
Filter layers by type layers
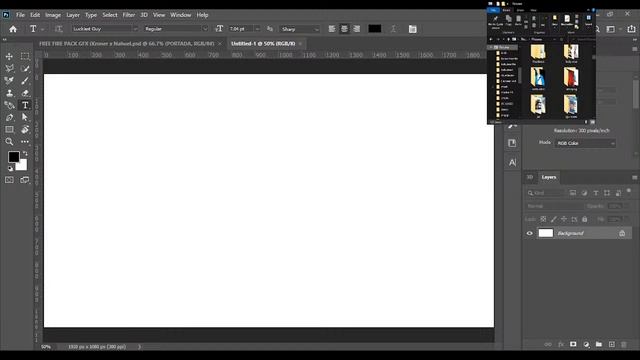pyautogui.click(x=596, y=193)
